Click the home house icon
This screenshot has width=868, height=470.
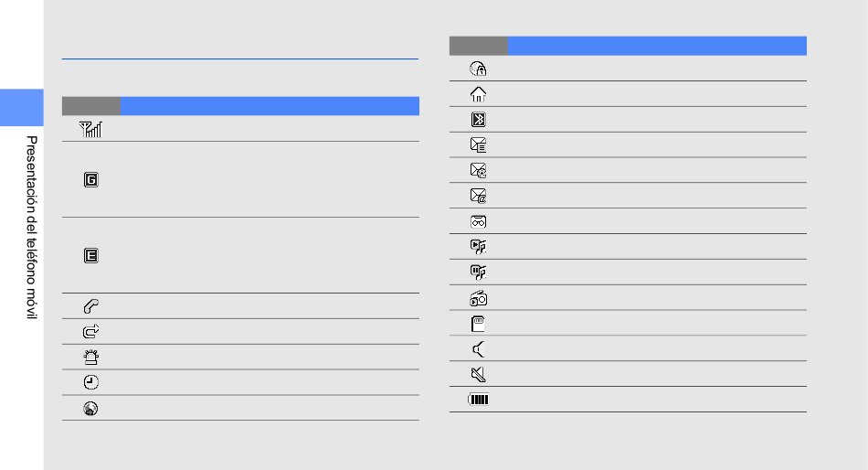pos(478,94)
